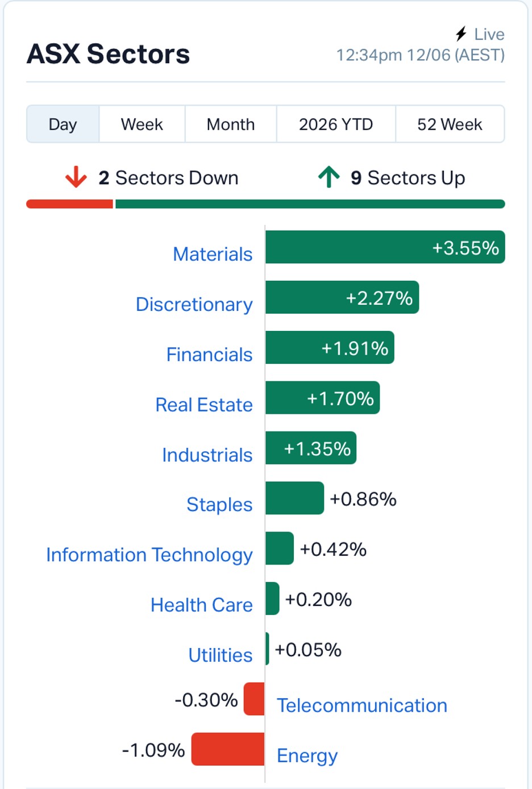
Task: Click the green up arrow icon
Action: click(x=329, y=177)
